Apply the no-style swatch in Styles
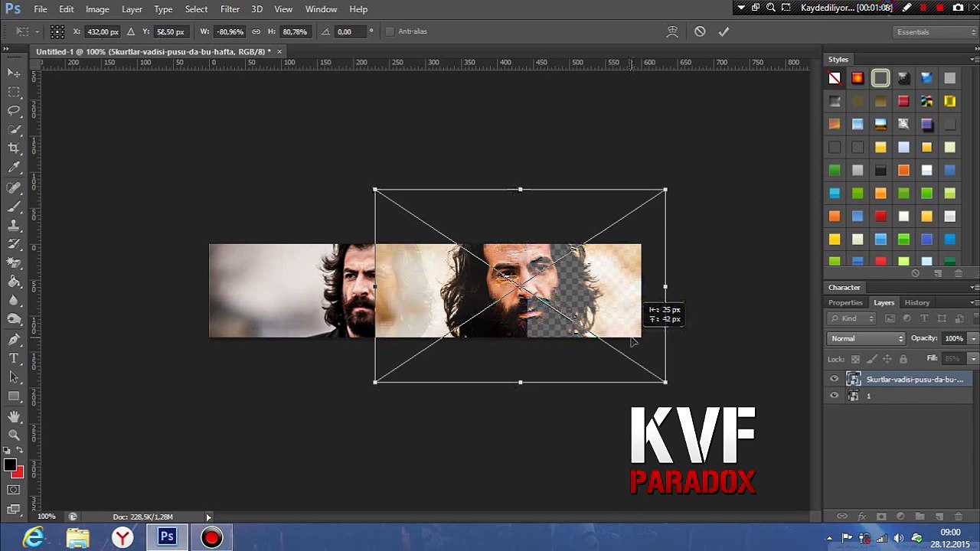Image resolution: width=980 pixels, height=551 pixels. (x=835, y=78)
